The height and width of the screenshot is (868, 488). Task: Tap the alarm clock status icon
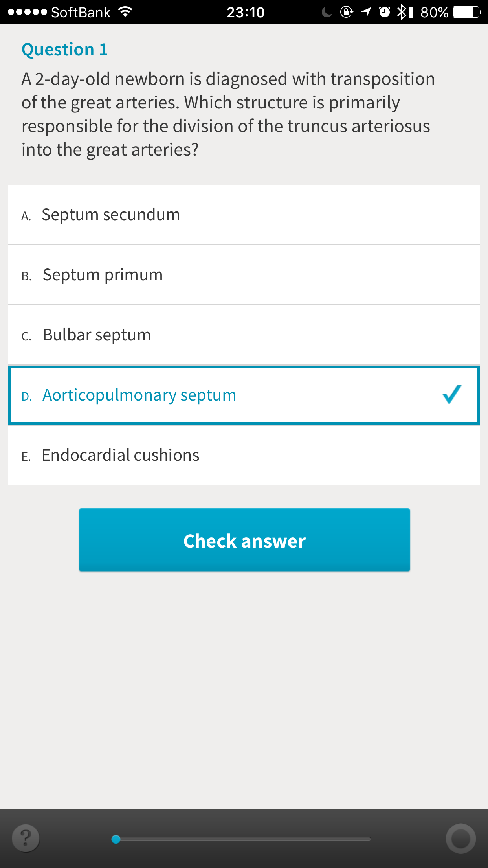(385, 12)
